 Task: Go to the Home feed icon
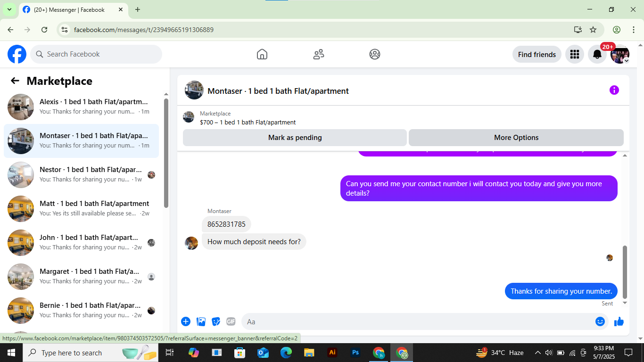pos(262,54)
